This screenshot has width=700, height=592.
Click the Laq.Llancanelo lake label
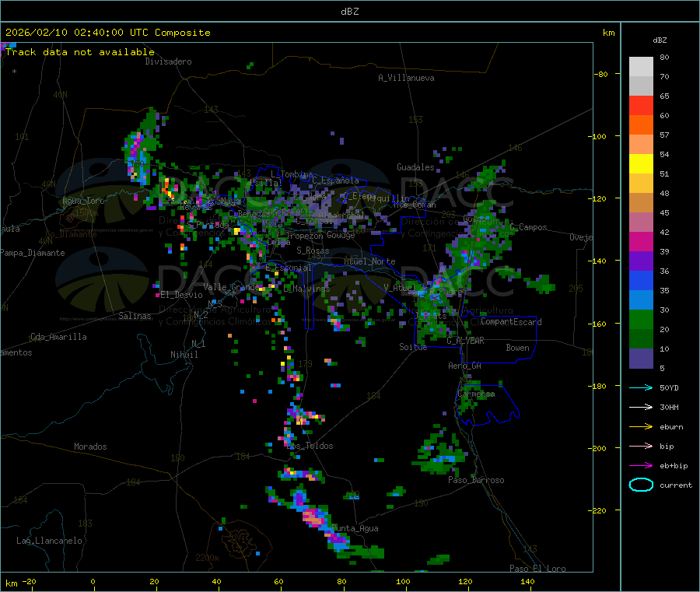tap(49, 541)
